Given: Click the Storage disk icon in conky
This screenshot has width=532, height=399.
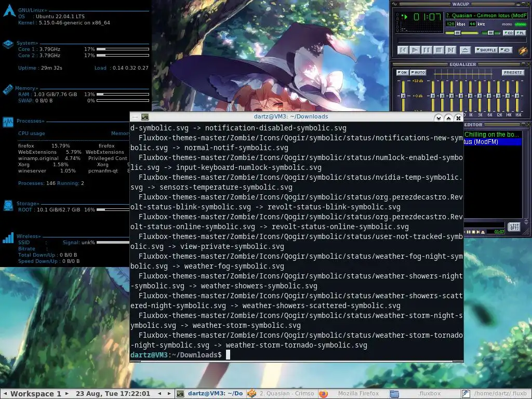Looking at the screenshot, I should click(8, 206).
